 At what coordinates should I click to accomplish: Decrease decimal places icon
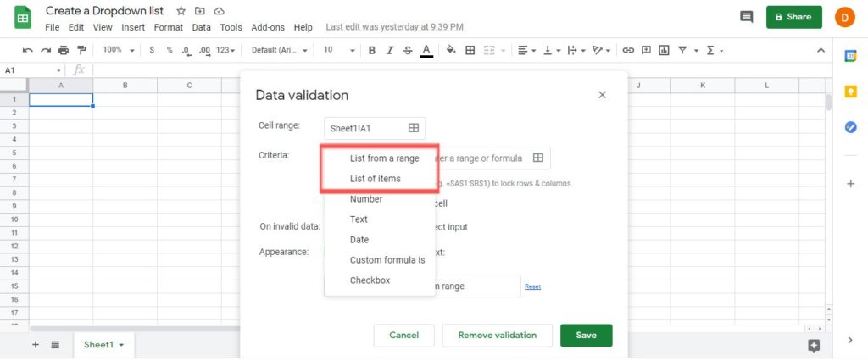click(186, 50)
